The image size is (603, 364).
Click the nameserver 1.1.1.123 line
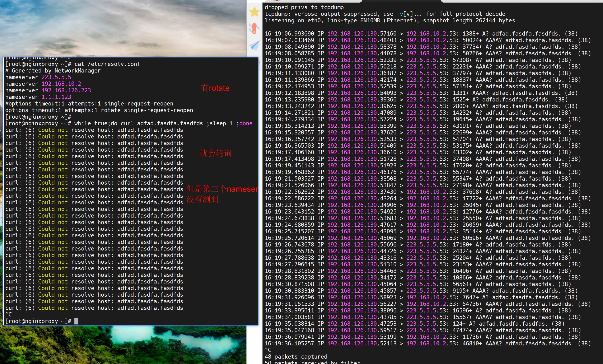click(x=38, y=97)
